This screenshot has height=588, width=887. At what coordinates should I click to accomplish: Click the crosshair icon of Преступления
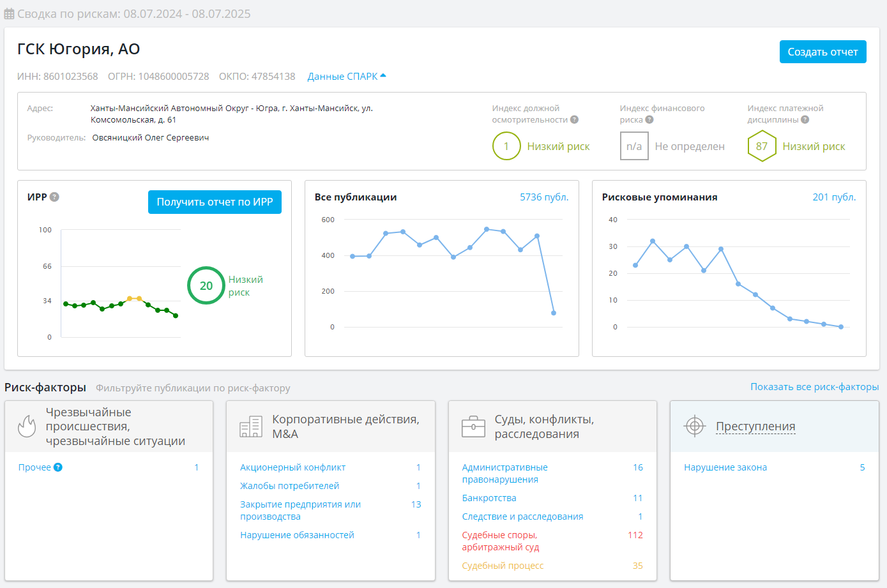pos(694,425)
